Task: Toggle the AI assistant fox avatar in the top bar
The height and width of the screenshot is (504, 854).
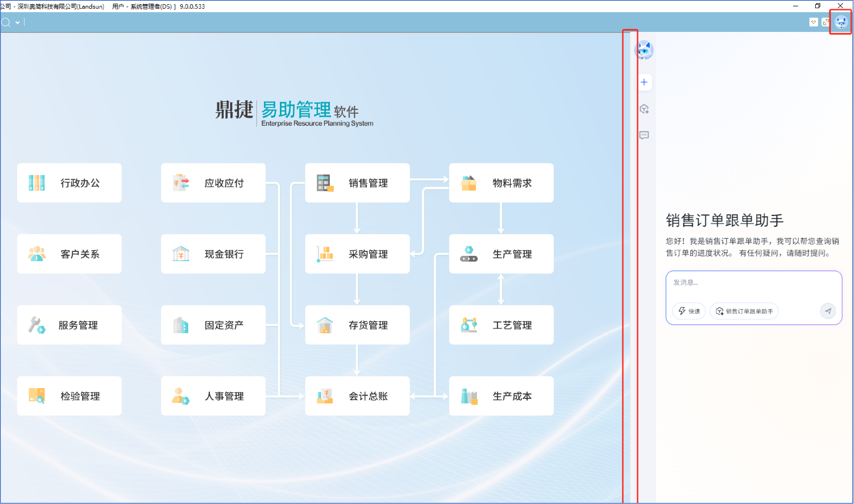Action: tap(841, 22)
